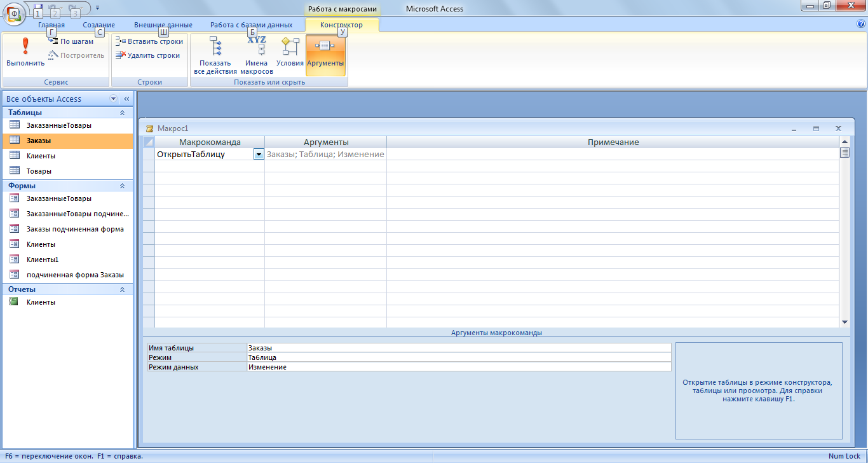
Task: Click the Режим данных field with Изменение
Action: [x=459, y=367]
